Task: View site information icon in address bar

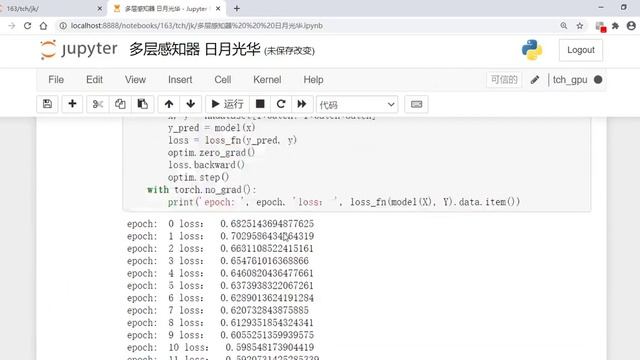Action: click(63, 26)
